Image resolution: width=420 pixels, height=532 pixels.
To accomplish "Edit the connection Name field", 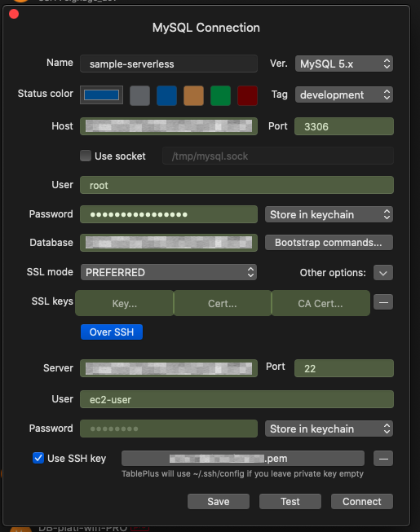I will (x=168, y=64).
